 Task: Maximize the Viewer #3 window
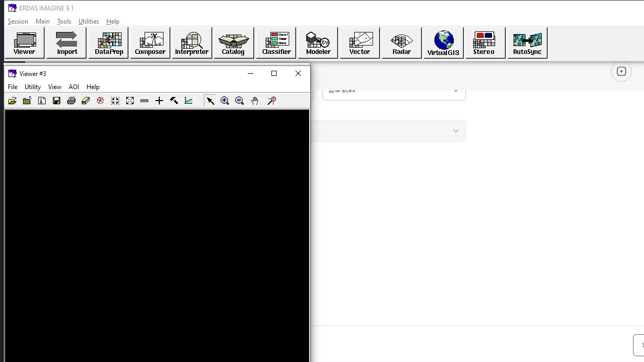tap(274, 73)
